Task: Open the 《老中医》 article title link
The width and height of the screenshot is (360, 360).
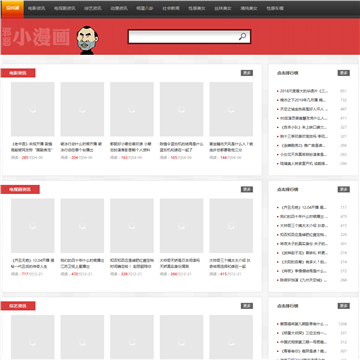Action: point(32,147)
